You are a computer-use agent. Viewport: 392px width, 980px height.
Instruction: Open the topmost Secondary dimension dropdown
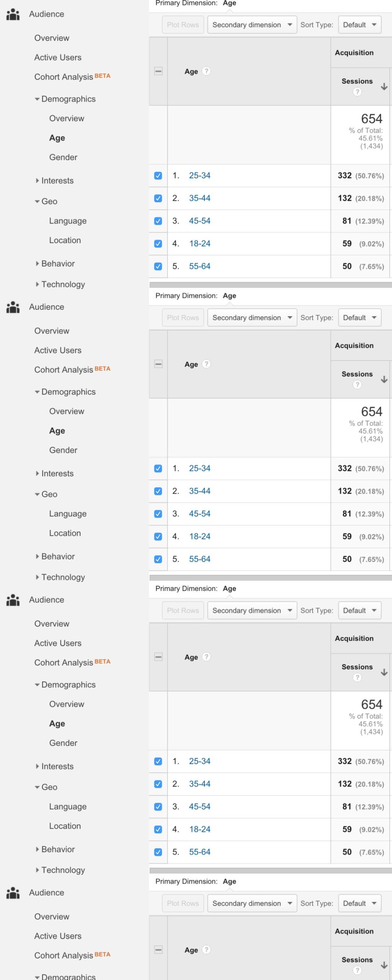pos(252,25)
